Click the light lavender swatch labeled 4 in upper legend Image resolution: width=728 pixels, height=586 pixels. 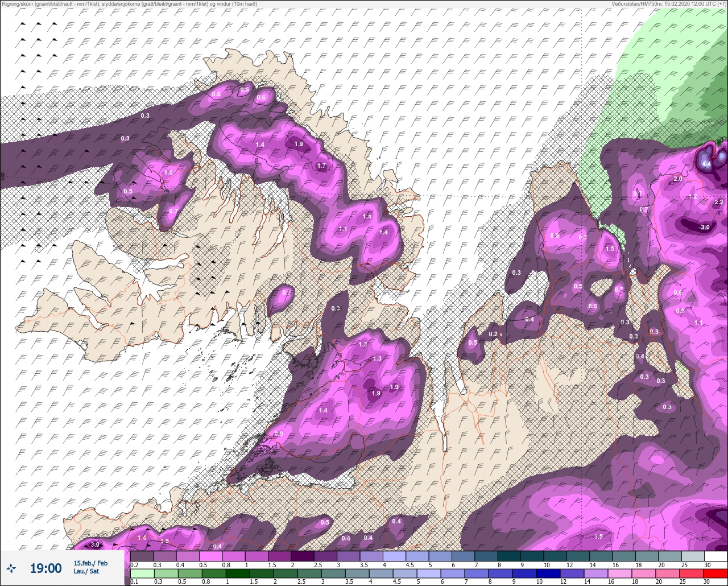tap(394, 556)
